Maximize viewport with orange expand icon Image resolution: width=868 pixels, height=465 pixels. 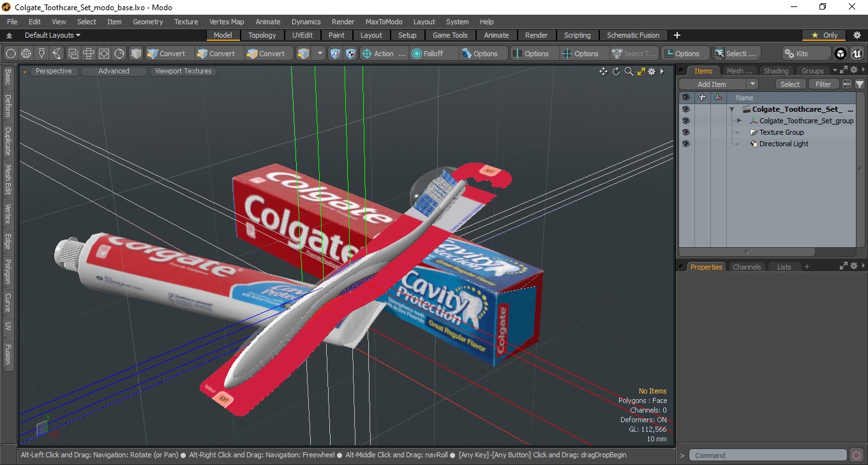click(x=641, y=72)
